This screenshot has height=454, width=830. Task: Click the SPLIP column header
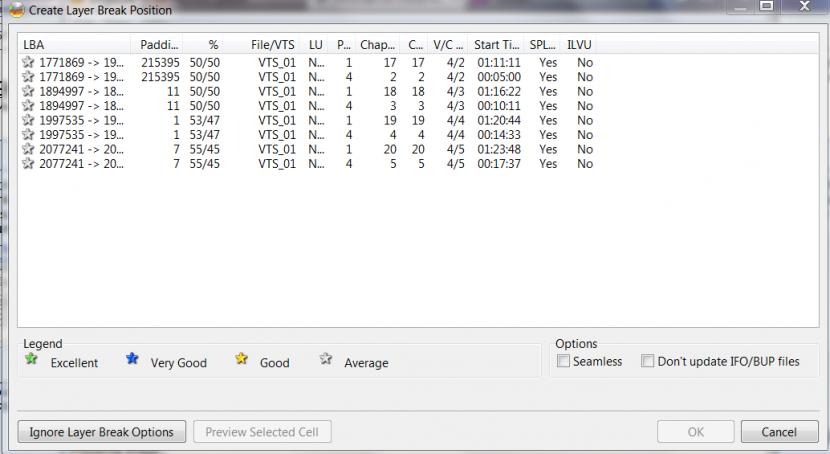543,45
